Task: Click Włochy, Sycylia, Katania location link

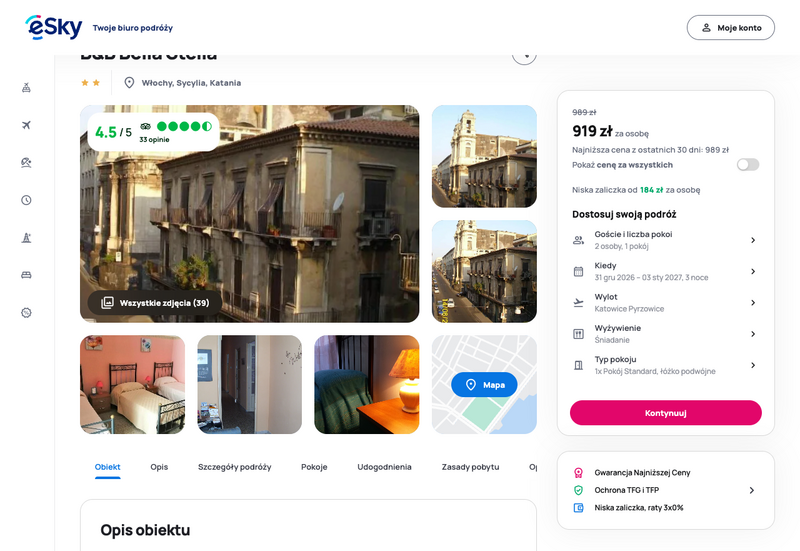Action: 191,83
